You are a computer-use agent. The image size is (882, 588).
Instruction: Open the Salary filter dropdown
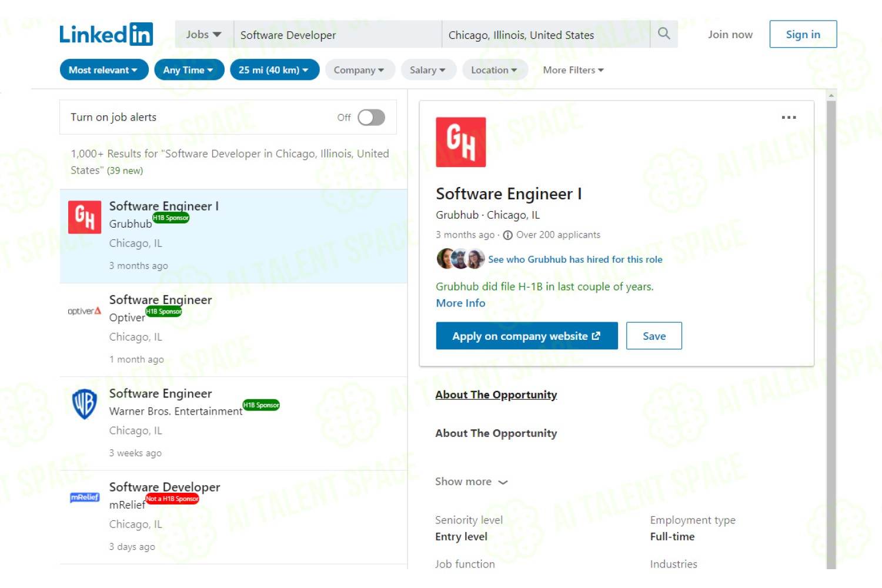[427, 70]
